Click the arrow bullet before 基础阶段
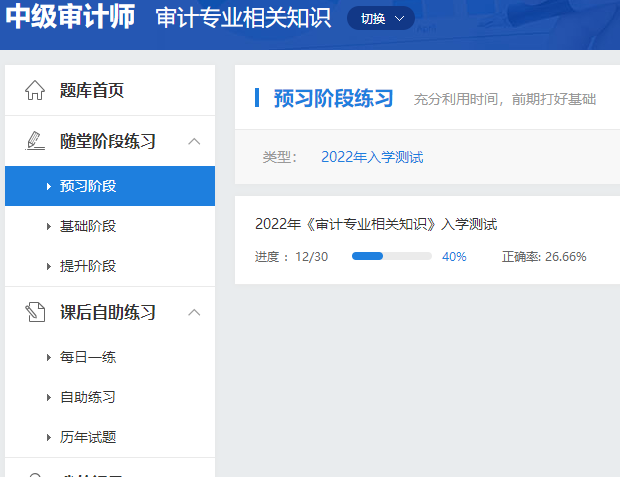 click(x=49, y=226)
